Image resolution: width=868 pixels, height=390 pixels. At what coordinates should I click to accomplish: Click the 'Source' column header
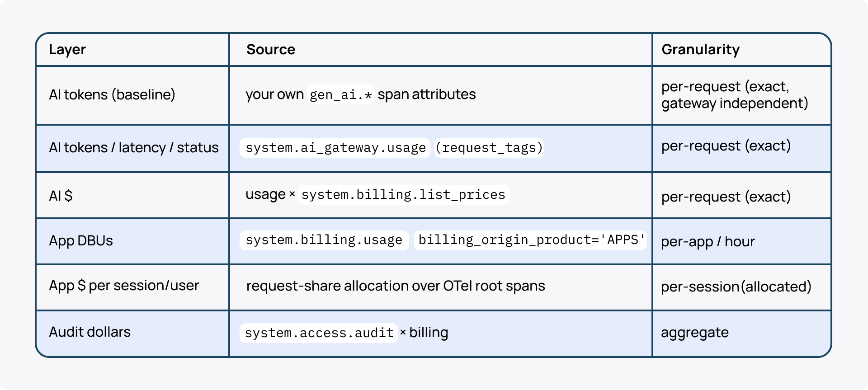coord(270,49)
